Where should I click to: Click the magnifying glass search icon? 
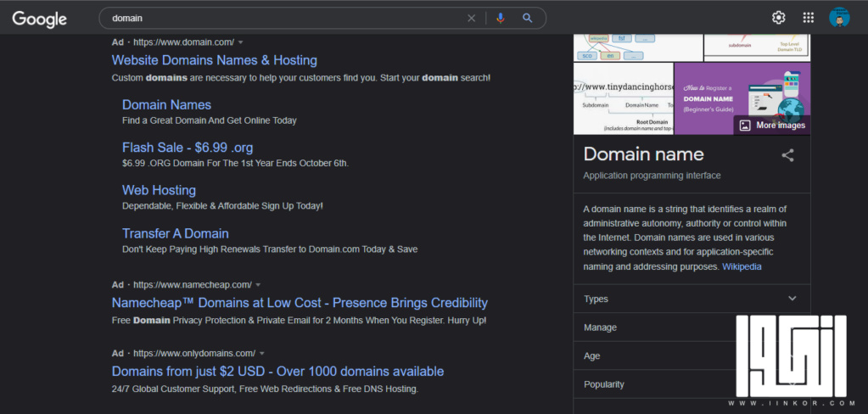coord(527,19)
